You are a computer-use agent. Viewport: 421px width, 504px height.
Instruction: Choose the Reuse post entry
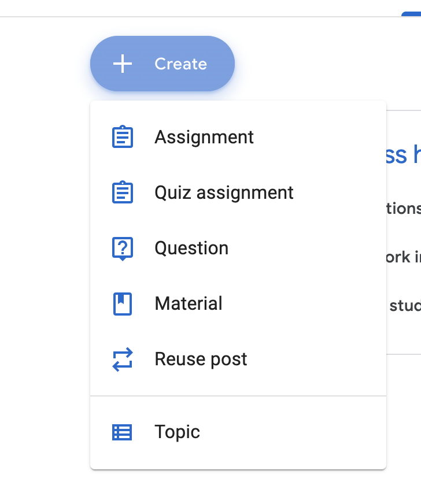(201, 359)
